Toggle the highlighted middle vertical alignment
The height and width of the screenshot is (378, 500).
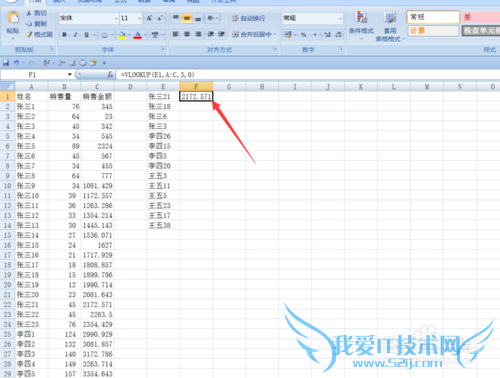(187, 18)
